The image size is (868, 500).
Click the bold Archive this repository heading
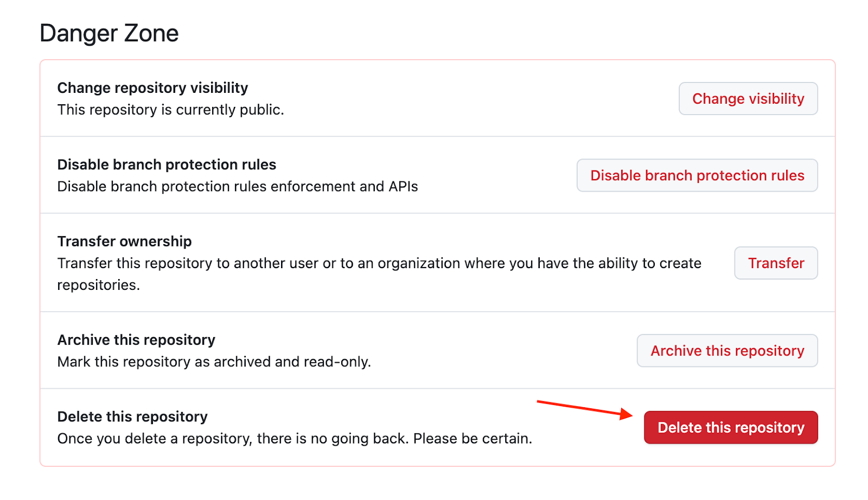coord(136,340)
